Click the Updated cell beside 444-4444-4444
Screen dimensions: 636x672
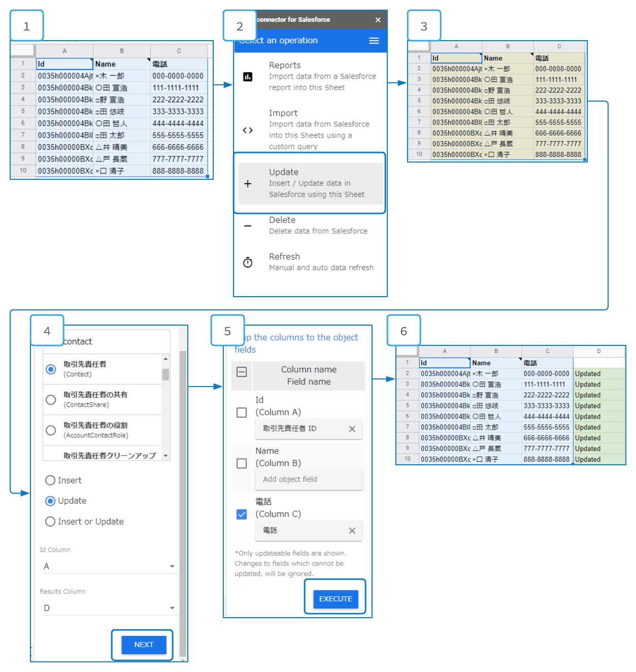click(599, 417)
